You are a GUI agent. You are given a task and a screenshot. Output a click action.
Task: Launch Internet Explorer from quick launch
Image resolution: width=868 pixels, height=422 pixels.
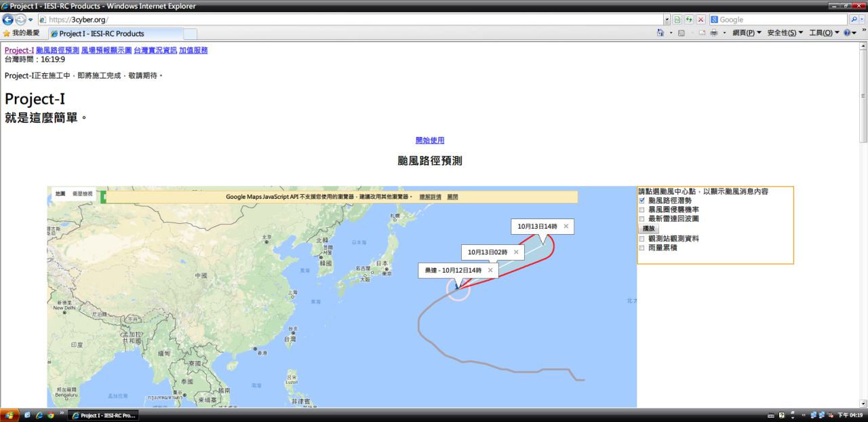(39, 415)
